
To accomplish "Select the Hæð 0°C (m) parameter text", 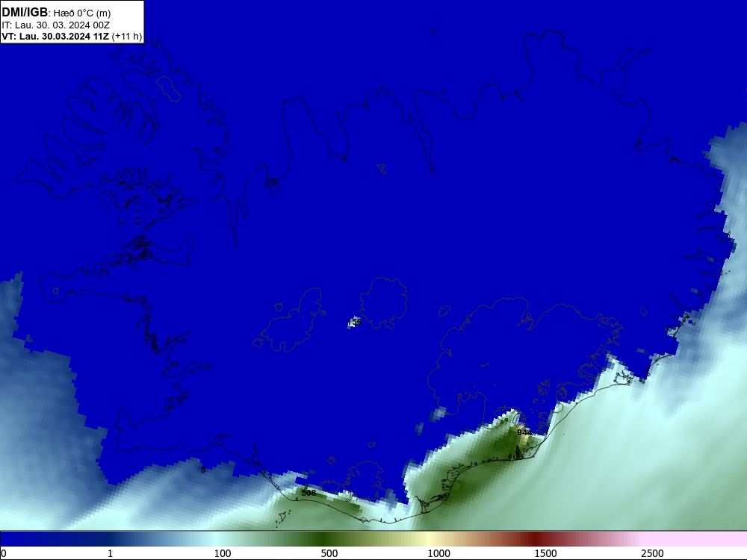I will pos(82,13).
